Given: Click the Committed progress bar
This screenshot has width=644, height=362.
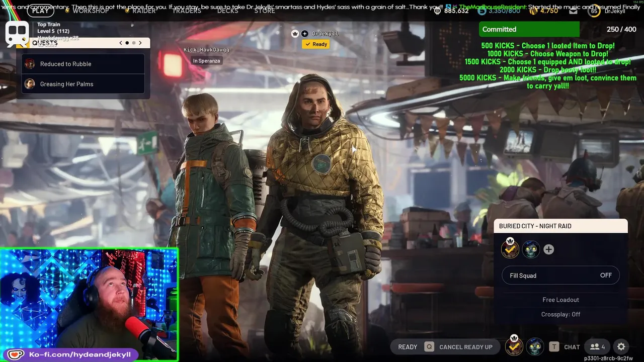Looking at the screenshot, I should (x=529, y=29).
